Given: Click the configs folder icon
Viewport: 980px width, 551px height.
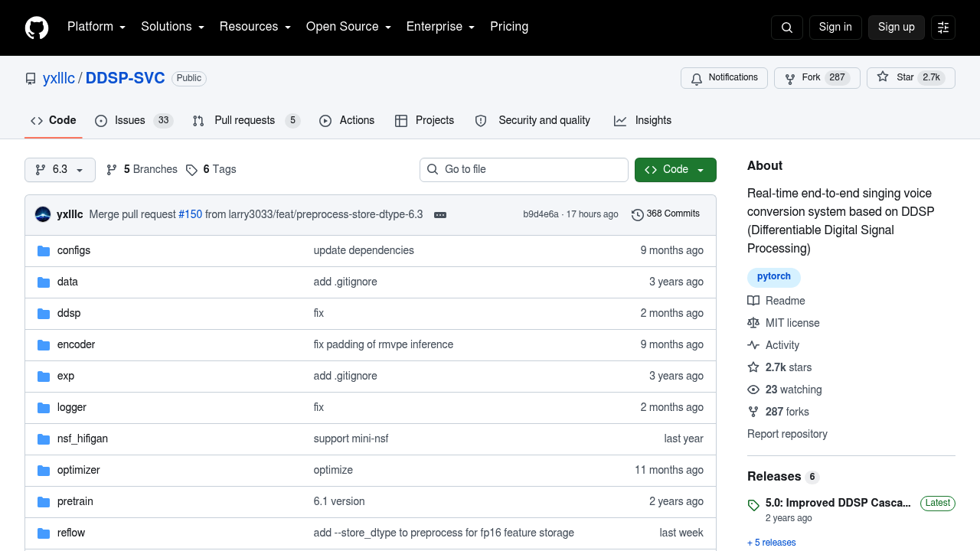Looking at the screenshot, I should tap(44, 251).
